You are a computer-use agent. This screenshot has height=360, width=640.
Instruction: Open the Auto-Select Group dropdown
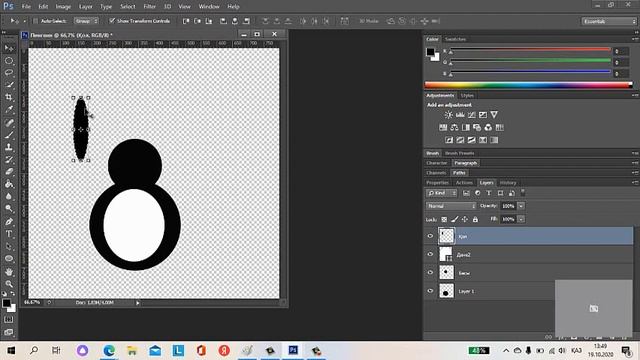click(x=86, y=21)
